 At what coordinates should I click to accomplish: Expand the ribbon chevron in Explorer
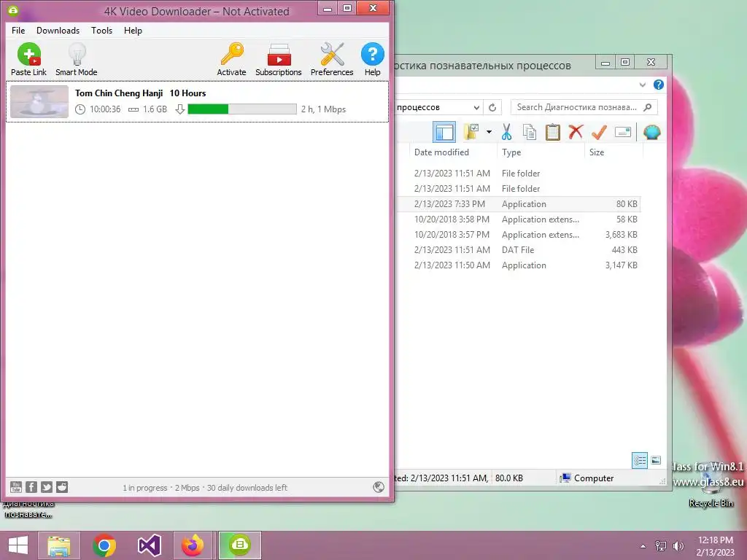click(x=642, y=85)
